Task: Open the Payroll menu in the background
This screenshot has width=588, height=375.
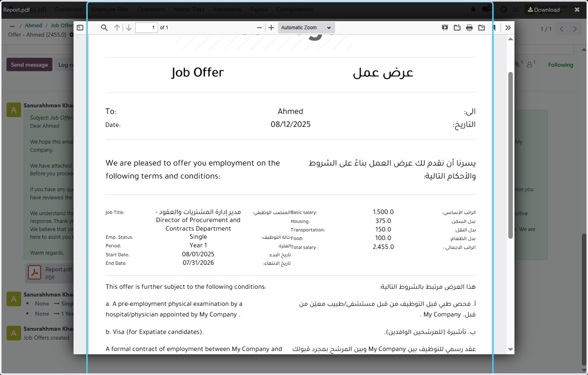Action: click(x=259, y=9)
